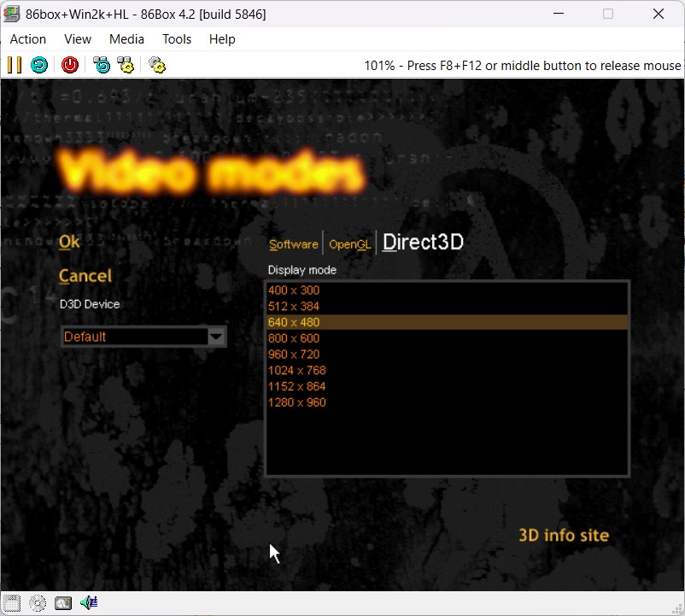
Task: Select the highlighted 640 x 480 mode
Action: coord(447,322)
